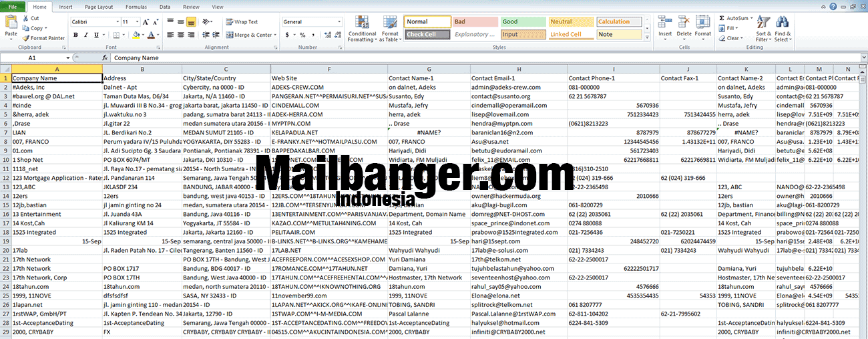This screenshot has width=868, height=339.
Task: Switch to the Formulas tab
Action: [136, 7]
